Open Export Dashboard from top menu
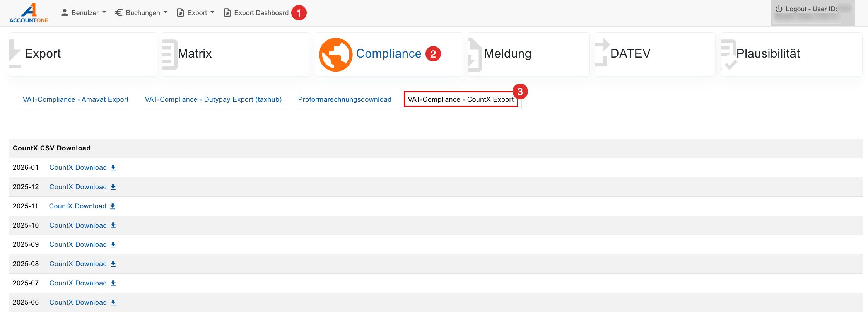Image resolution: width=868 pixels, height=312 pixels. point(256,13)
